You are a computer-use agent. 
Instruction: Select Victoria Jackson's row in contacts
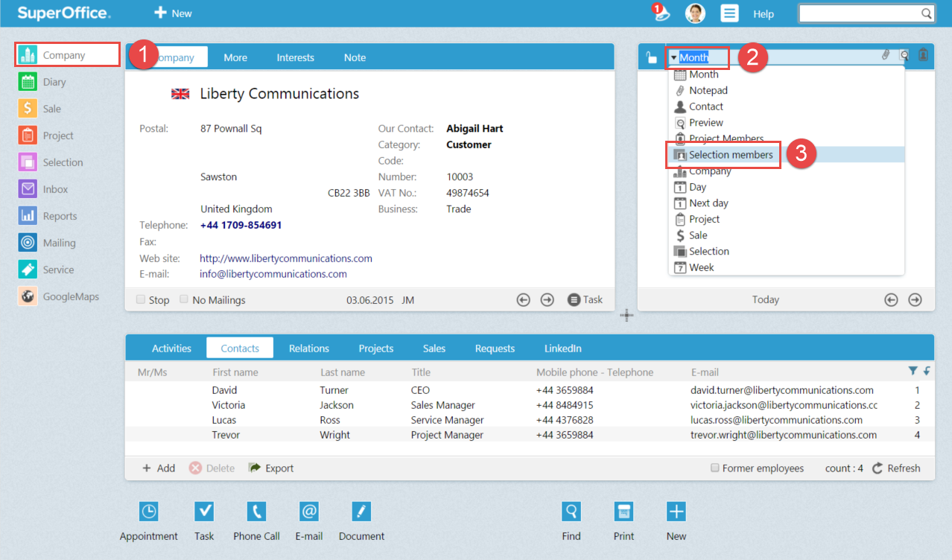pyautogui.click(x=529, y=405)
